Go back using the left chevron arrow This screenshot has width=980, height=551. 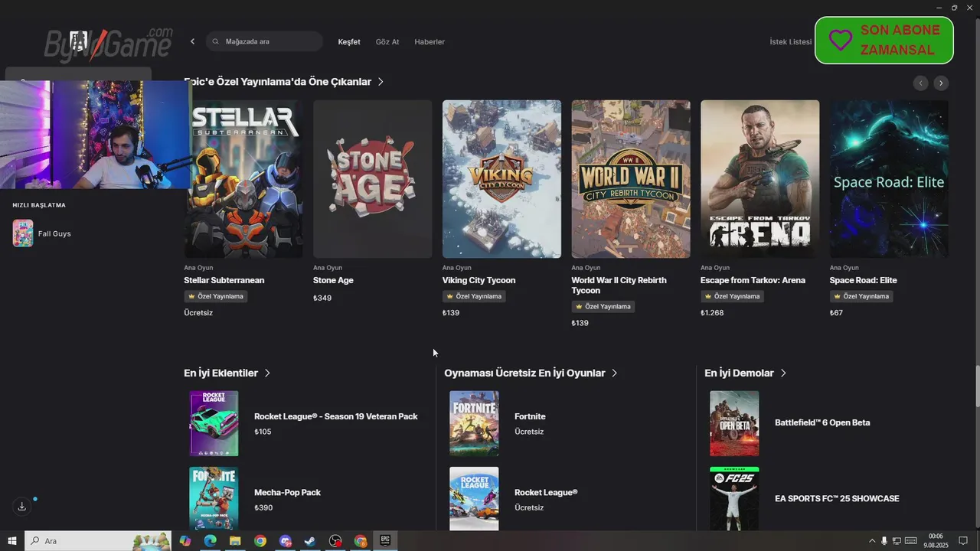[x=192, y=41]
